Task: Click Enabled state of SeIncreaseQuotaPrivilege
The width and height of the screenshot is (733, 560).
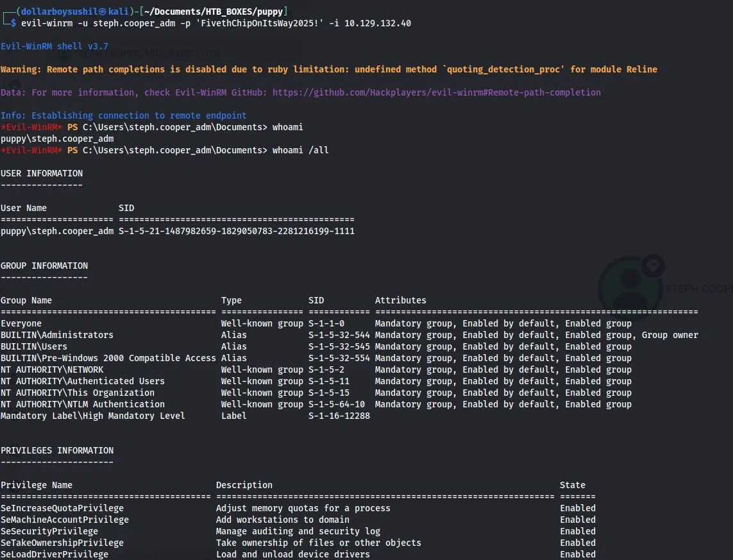Action: click(x=577, y=508)
